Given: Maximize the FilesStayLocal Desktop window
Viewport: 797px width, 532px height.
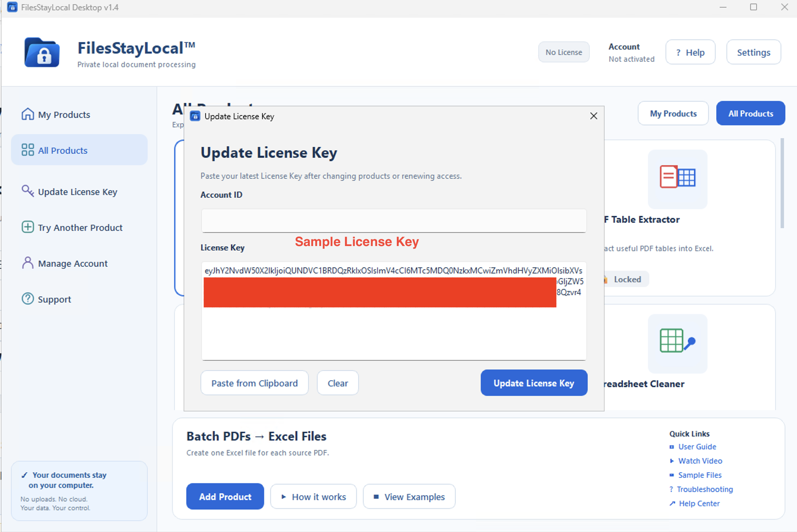Looking at the screenshot, I should (754, 7).
